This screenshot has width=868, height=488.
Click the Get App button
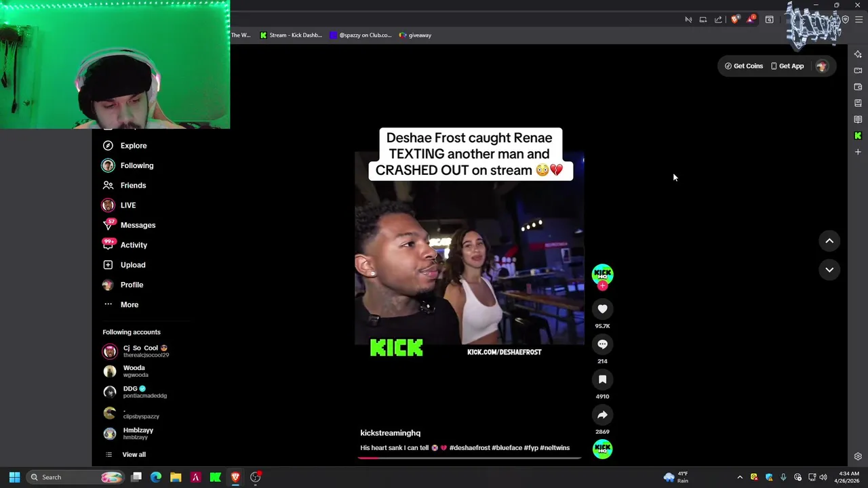click(x=787, y=66)
